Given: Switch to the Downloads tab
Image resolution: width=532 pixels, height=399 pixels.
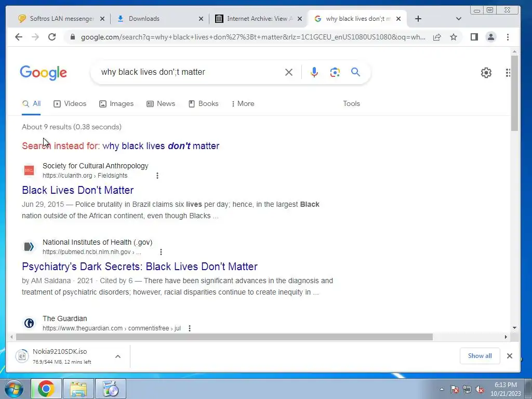Looking at the screenshot, I should point(159,19).
